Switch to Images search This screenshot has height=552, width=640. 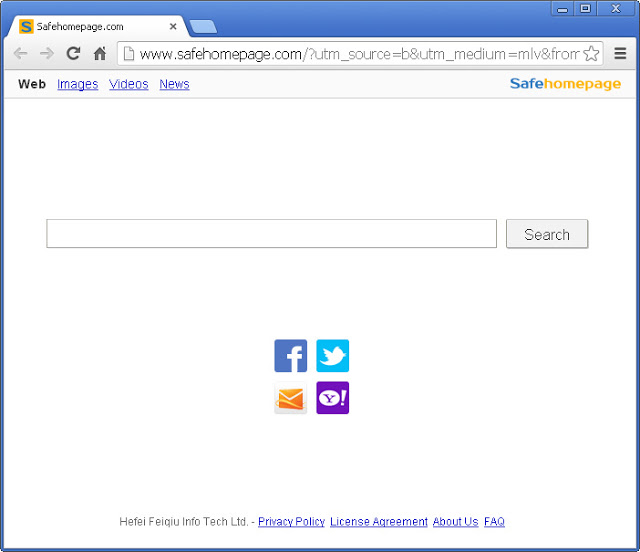pos(78,84)
